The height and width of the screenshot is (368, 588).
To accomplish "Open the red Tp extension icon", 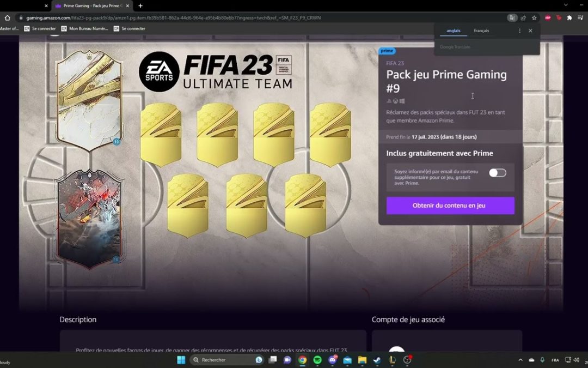I will [559, 17].
